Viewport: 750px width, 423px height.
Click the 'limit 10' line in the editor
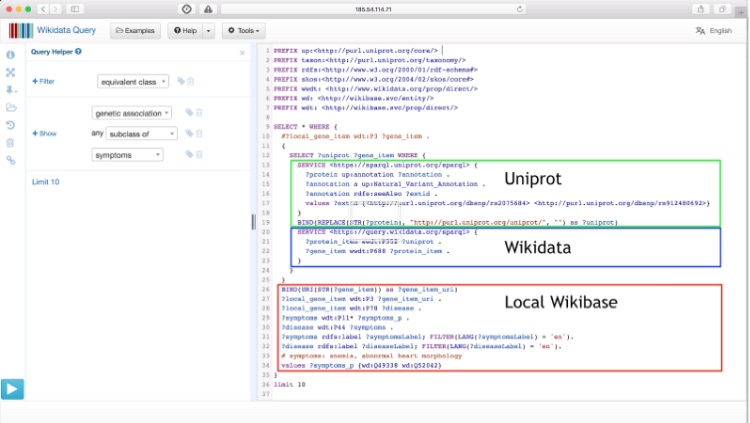(x=289, y=384)
